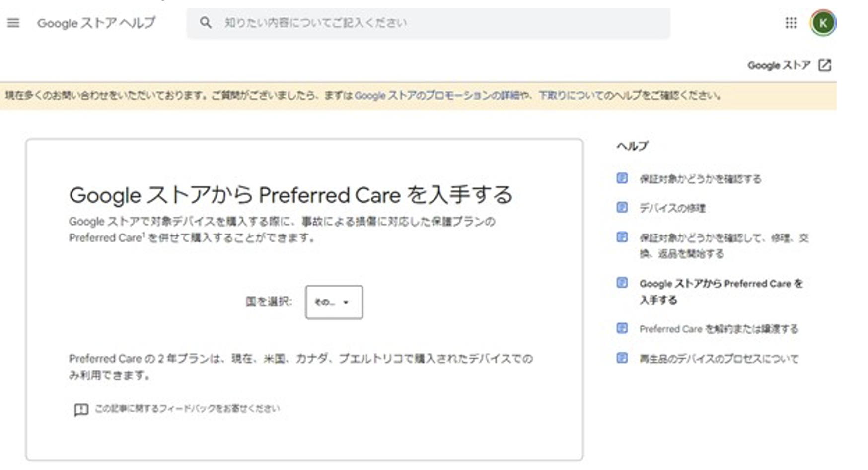
Task: Open sidebar Google ストアから Preferred Care を入手する
Action: [721, 292]
